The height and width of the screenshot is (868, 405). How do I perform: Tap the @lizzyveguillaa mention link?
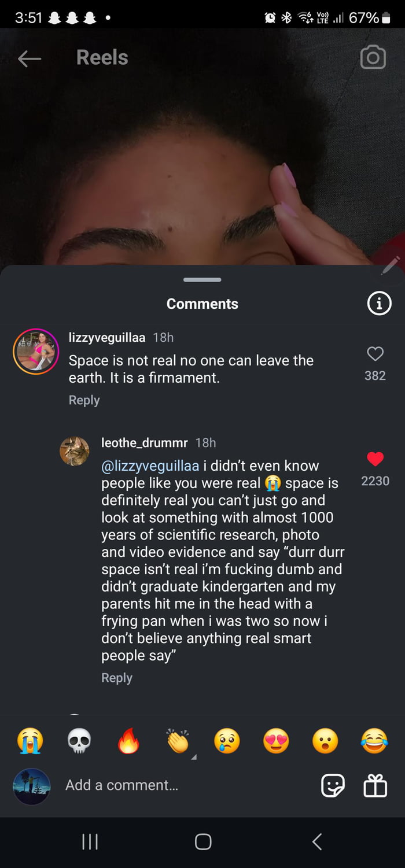[150, 466]
